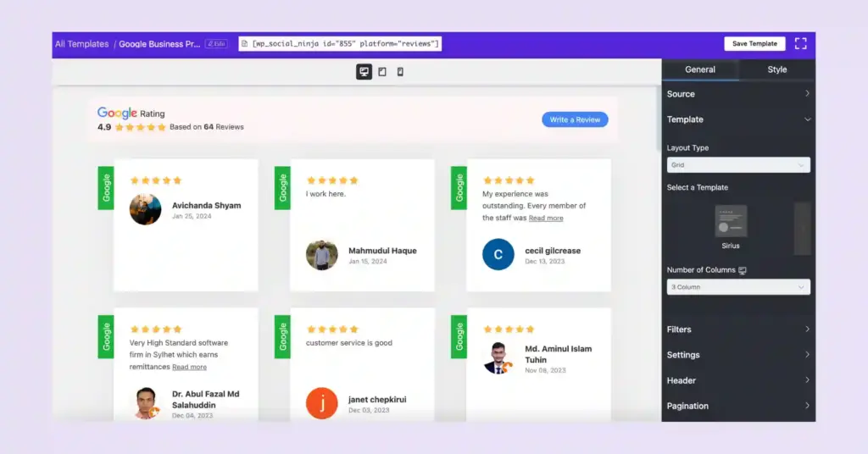Click Dr. Abul Fazal Md Salahuddin's avatar
This screenshot has height=454, width=868.
tap(146, 403)
